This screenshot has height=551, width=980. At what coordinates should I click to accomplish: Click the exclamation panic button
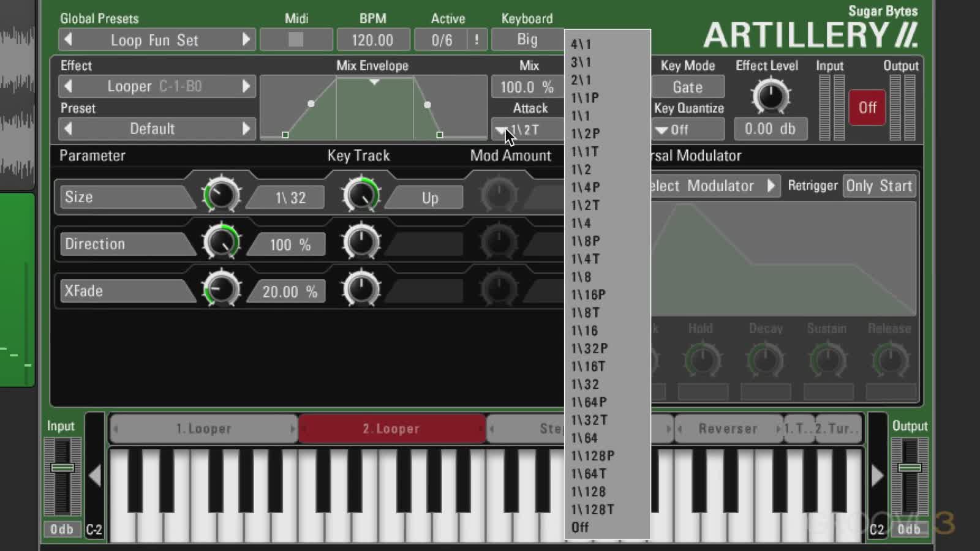coord(477,40)
